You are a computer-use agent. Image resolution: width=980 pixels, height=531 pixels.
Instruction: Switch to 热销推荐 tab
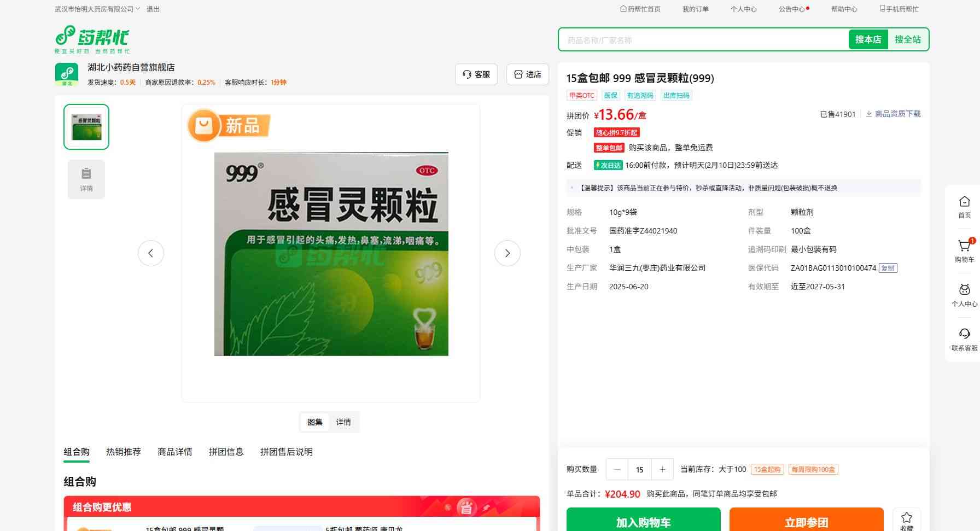click(124, 452)
